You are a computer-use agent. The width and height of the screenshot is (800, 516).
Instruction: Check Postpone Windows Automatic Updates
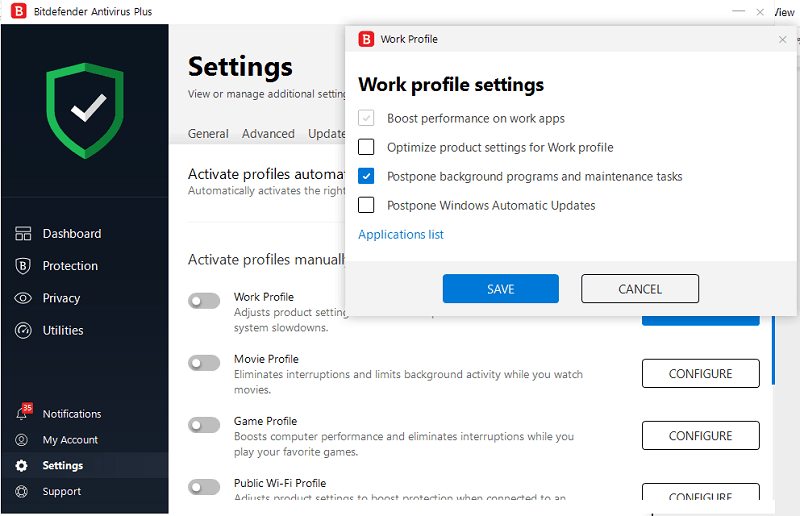pos(366,205)
